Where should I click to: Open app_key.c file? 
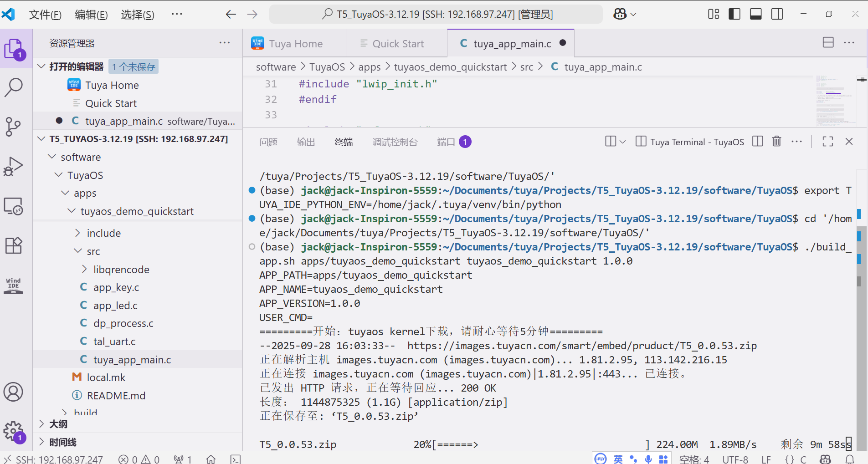pos(116,287)
